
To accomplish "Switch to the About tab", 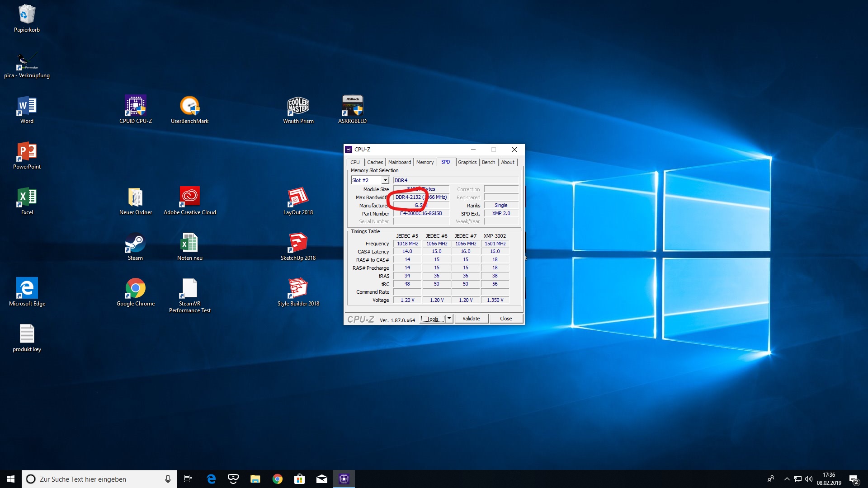I will [508, 162].
